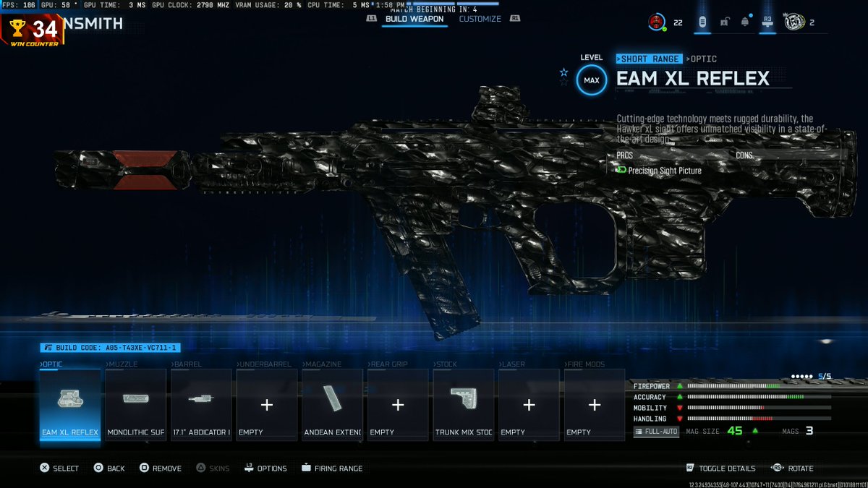Switch to the Customize tab
Screen dimensions: 868x488
coord(480,19)
